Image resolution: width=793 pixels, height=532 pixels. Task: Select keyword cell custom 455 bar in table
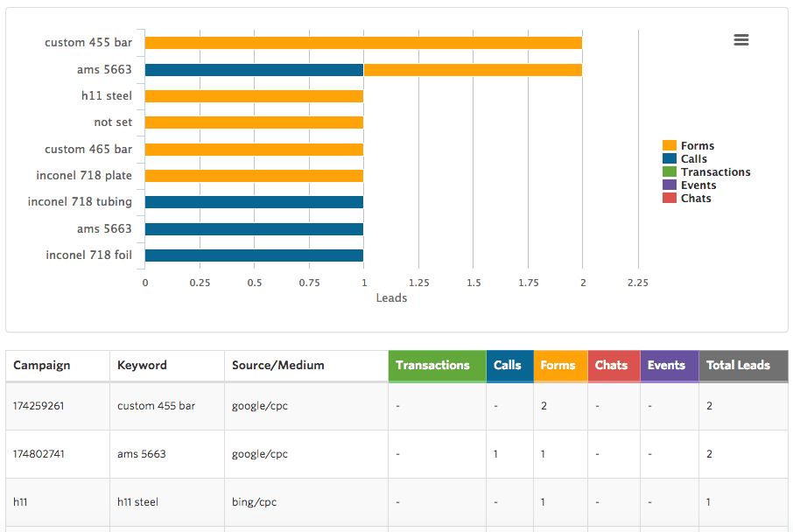pos(167,406)
